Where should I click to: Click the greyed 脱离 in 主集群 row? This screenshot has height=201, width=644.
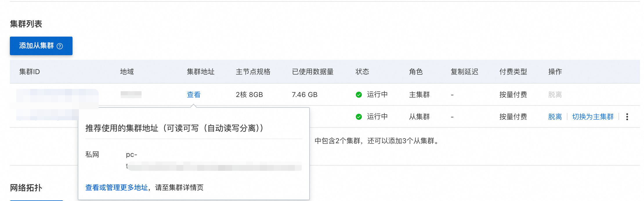pos(555,95)
